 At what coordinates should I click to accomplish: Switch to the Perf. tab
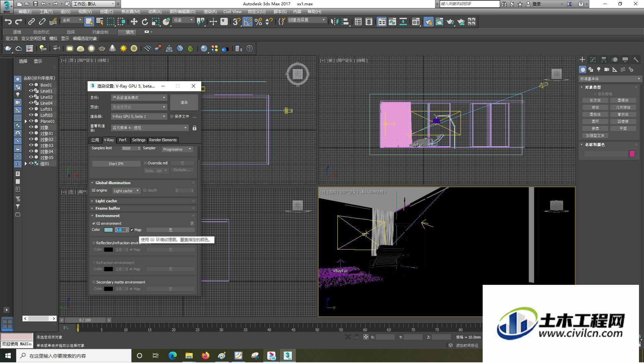tap(123, 140)
